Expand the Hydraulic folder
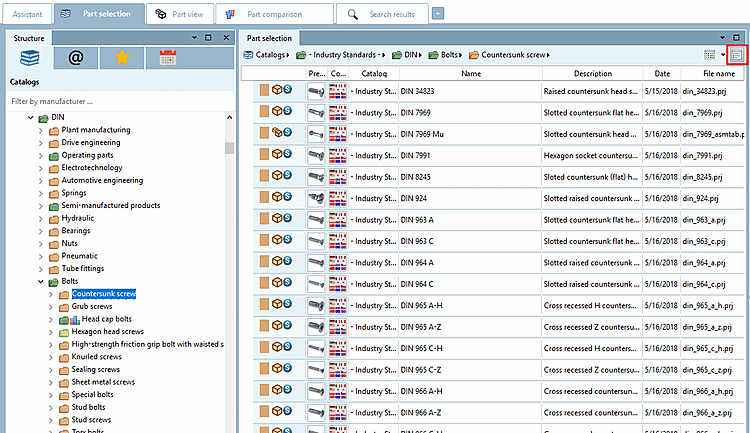750x433 pixels. pos(41,219)
